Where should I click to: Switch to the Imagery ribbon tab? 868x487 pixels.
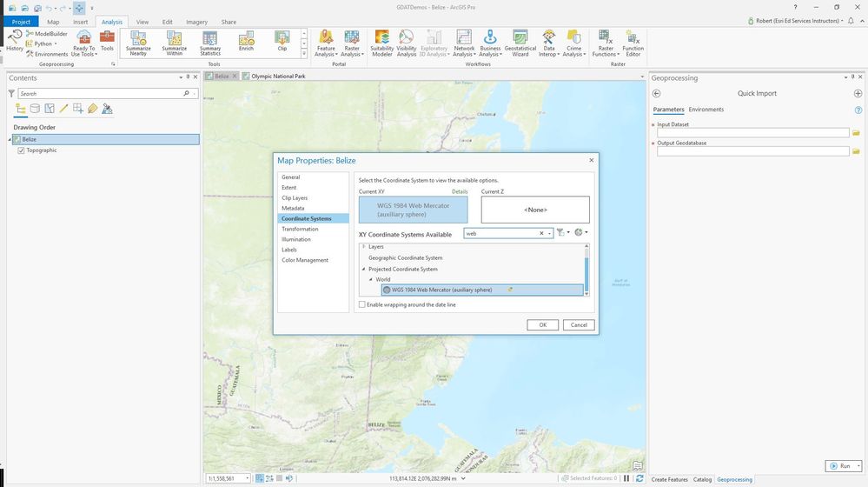pyautogui.click(x=196, y=22)
